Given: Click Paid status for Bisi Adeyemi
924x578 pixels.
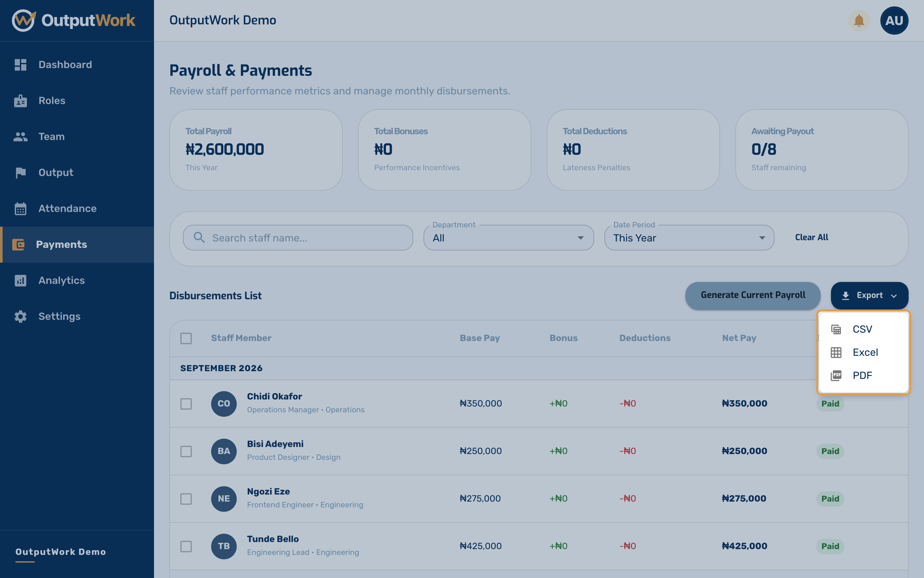Looking at the screenshot, I should [x=830, y=451].
